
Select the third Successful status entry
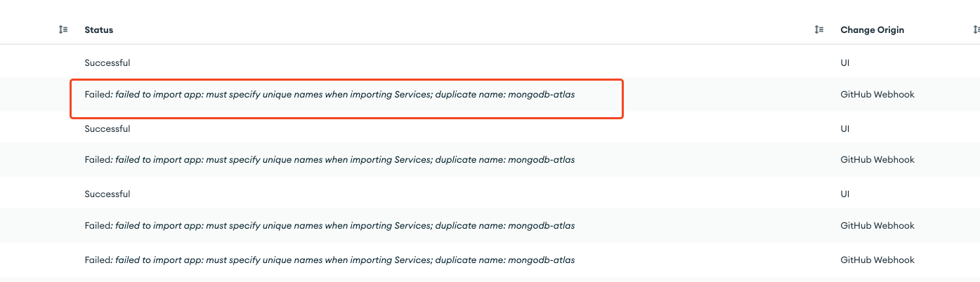click(x=107, y=194)
